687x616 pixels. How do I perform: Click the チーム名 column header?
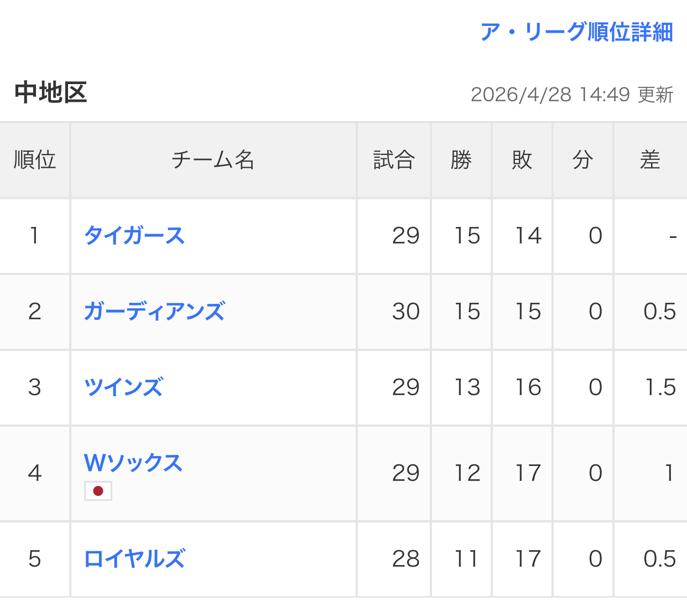tap(213, 160)
